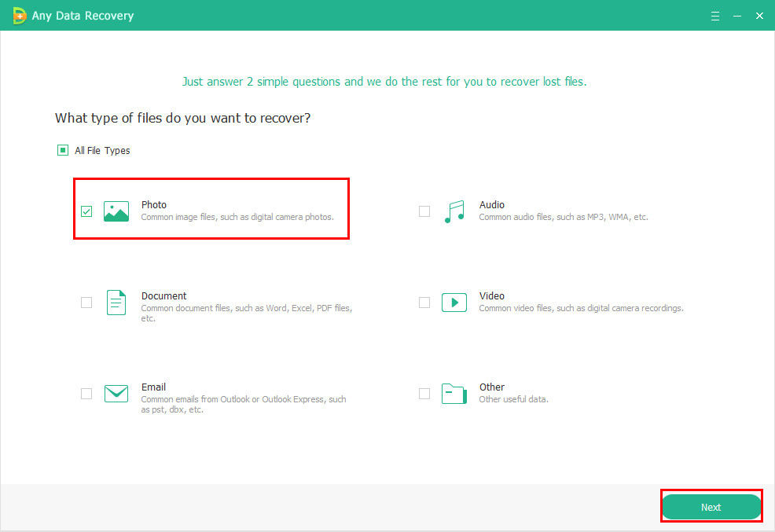Image resolution: width=775 pixels, height=532 pixels.
Task: Select the Email checkbox
Action: point(86,394)
